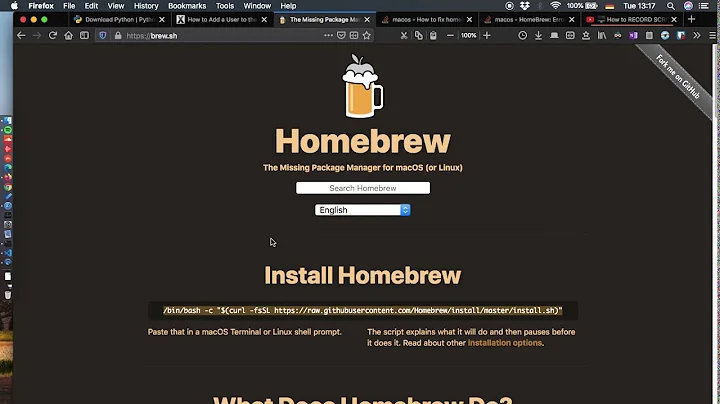Switch to macos HomeBrew Error tab
The height and width of the screenshot is (404, 720).
(529, 20)
